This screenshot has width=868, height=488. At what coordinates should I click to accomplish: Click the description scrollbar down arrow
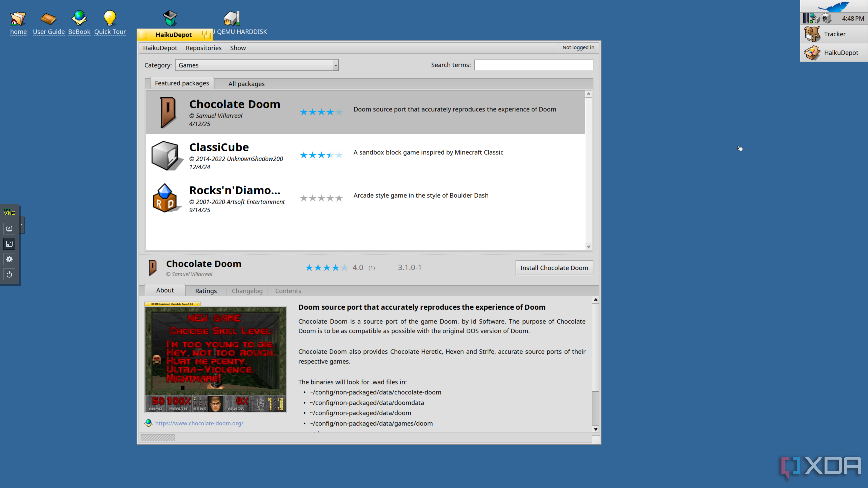596,429
